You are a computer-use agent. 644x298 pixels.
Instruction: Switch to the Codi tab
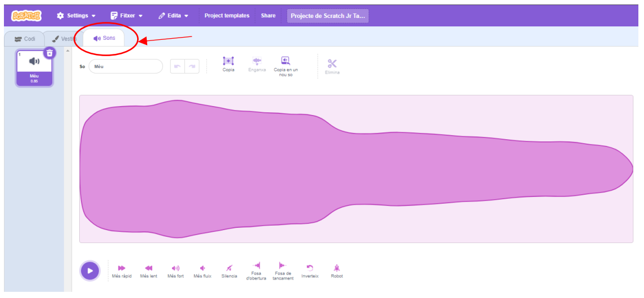25,39
